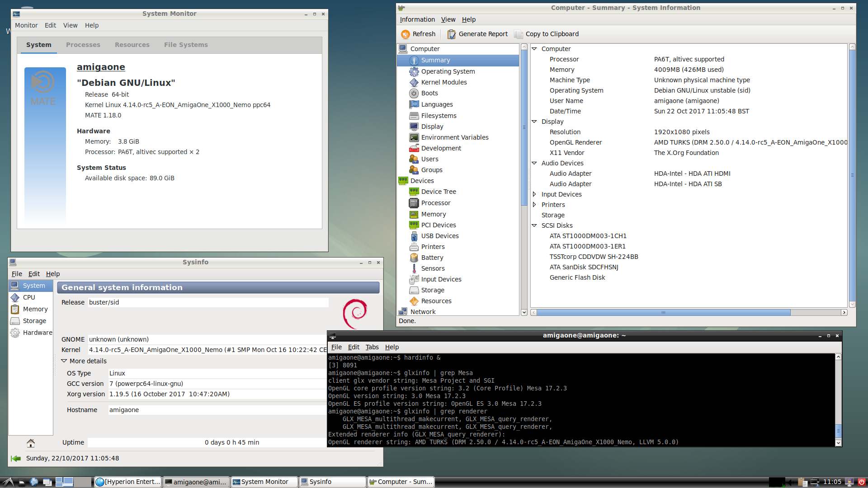This screenshot has width=868, height=488.
Task: Open the Tabs menu in terminal
Action: tap(372, 347)
